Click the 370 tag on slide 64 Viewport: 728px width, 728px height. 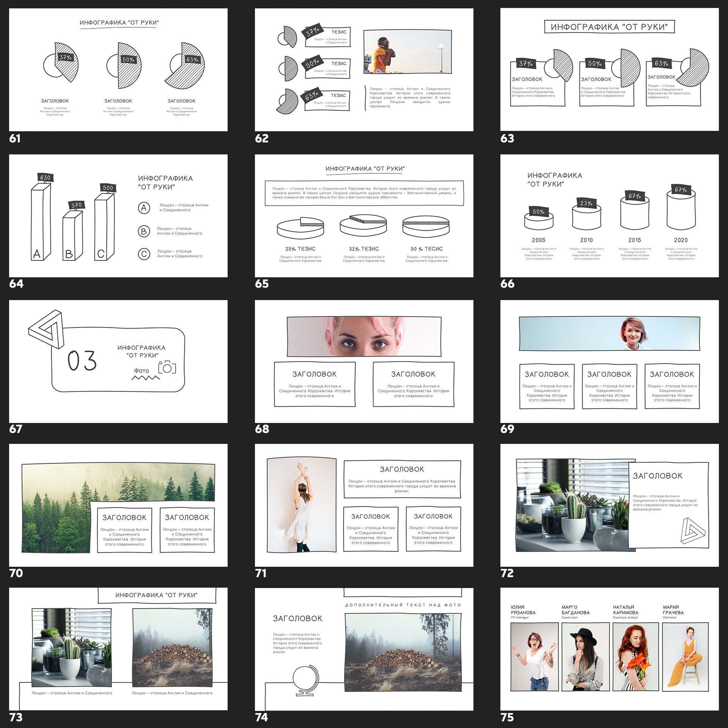tap(76, 205)
